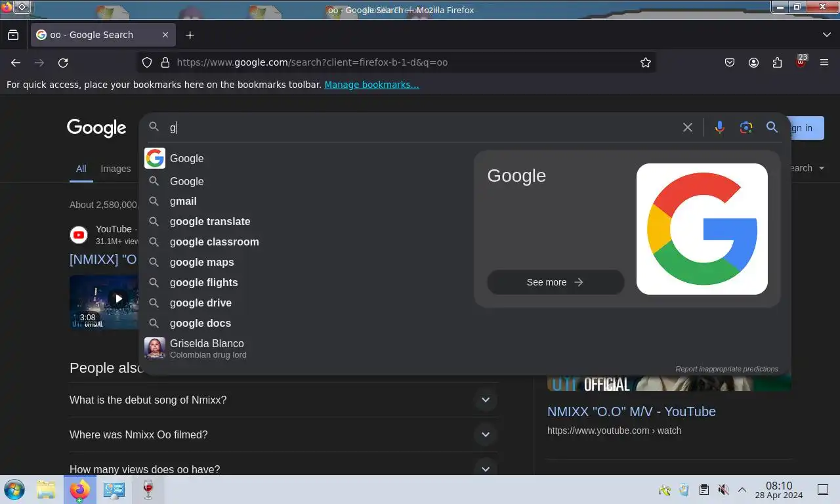Viewport: 840px width, 504px height.
Task: Open the Firefox account icon
Action: 753,62
